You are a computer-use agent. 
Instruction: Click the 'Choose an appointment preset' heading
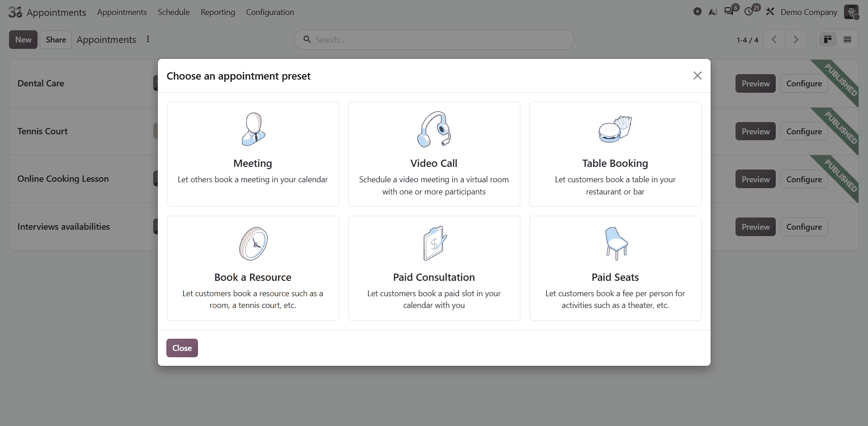coord(239,76)
